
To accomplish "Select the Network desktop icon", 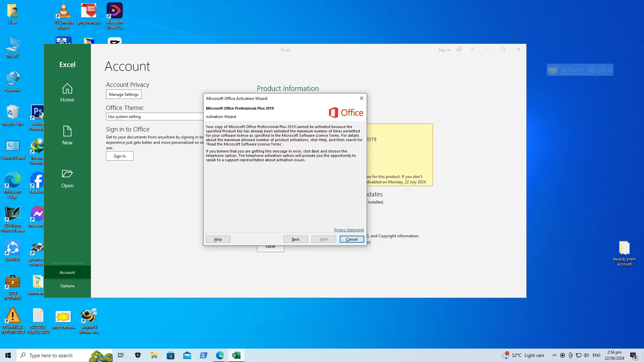I will (x=13, y=81).
